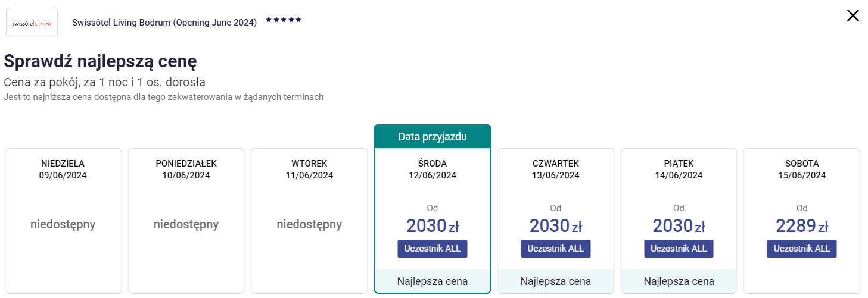Click Najlepsza cena label under Środa
868x298 pixels.
click(433, 281)
